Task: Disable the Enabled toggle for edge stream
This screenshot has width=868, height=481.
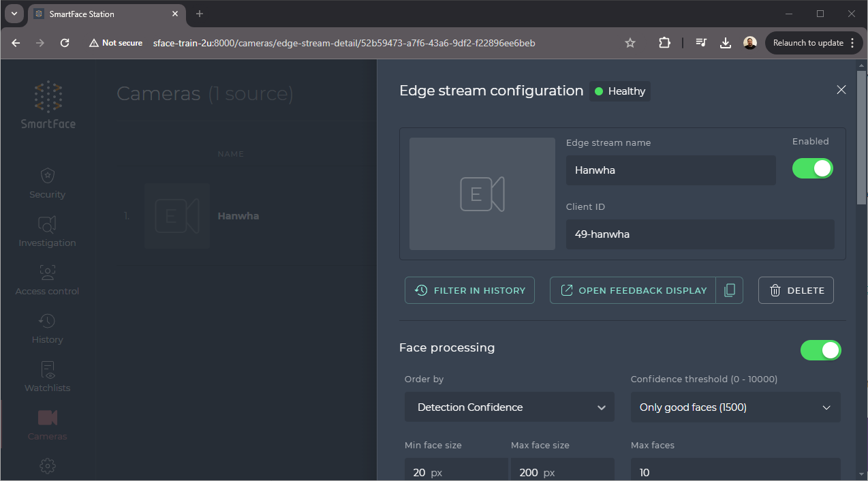Action: [x=813, y=169]
